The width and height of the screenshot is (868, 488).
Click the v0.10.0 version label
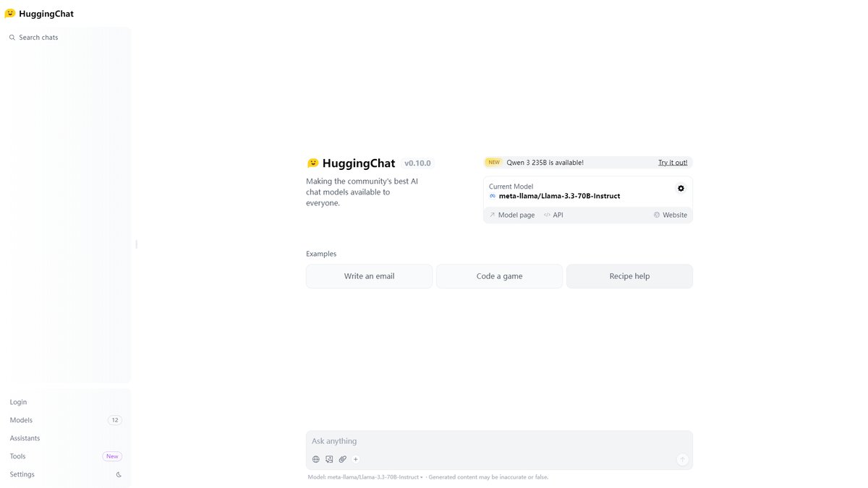[x=417, y=163]
